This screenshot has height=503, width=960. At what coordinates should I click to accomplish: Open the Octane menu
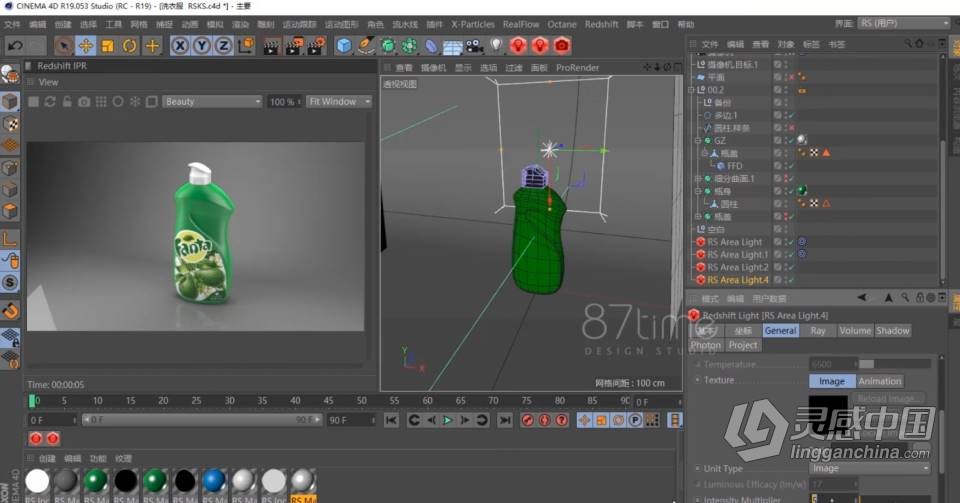pyautogui.click(x=561, y=24)
